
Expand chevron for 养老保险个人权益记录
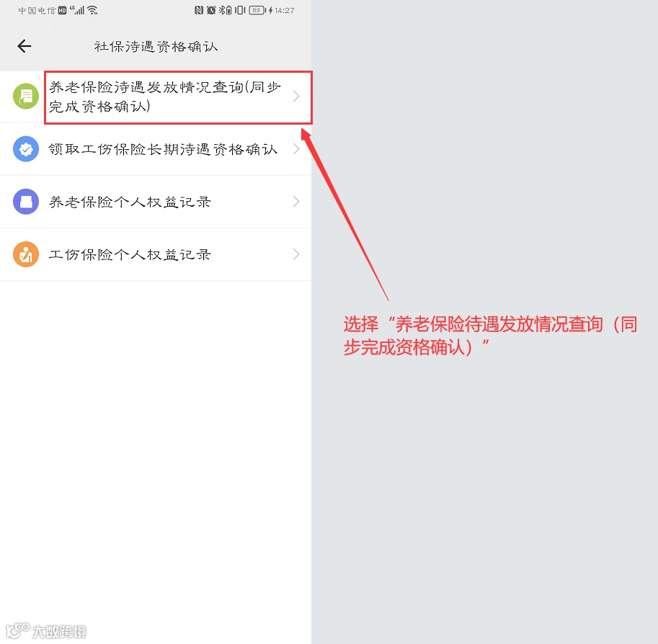click(296, 202)
